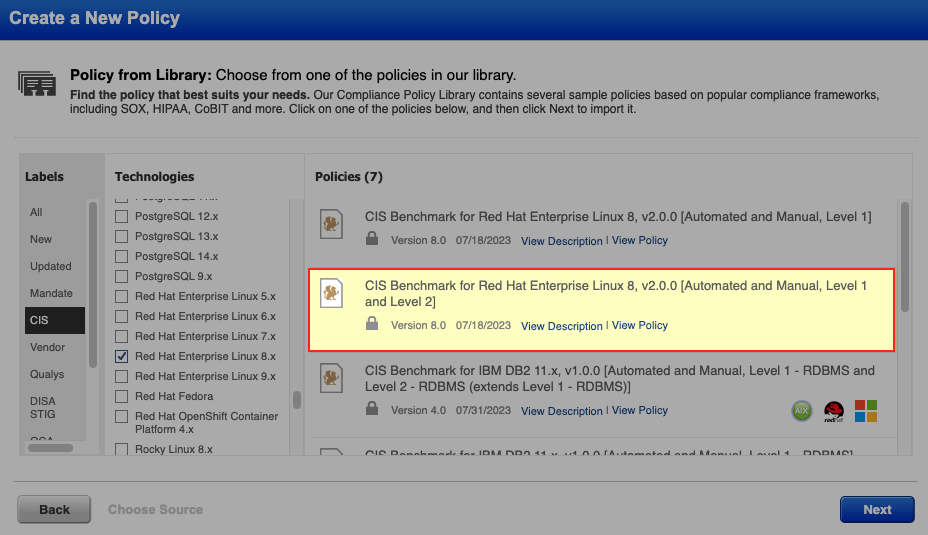The image size is (928, 535).
Task: Open the DISA STIG label
Action: coord(43,407)
